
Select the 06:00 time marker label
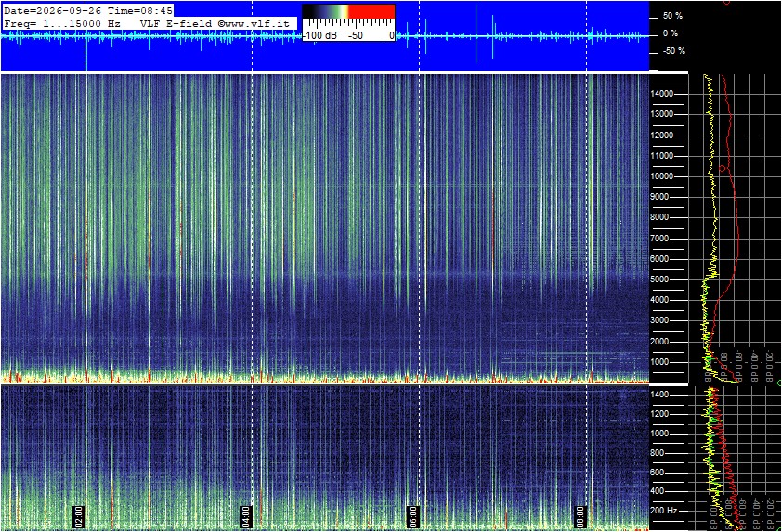click(412, 516)
